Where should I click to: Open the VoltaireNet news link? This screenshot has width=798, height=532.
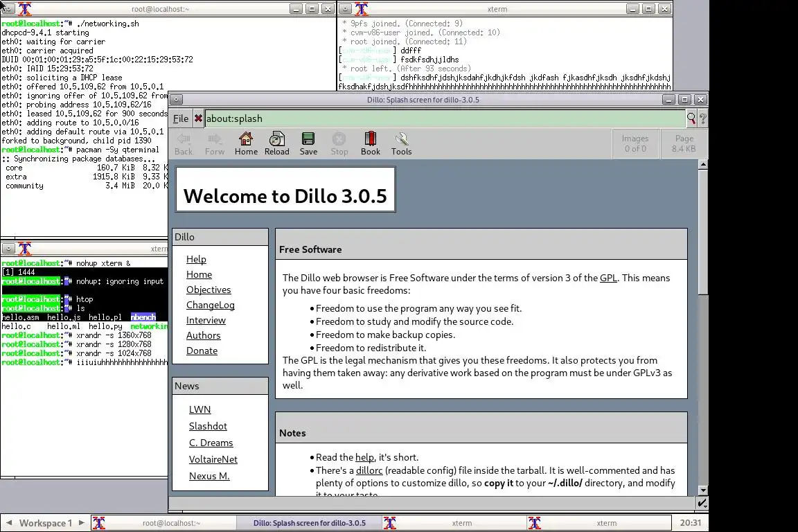(213, 459)
